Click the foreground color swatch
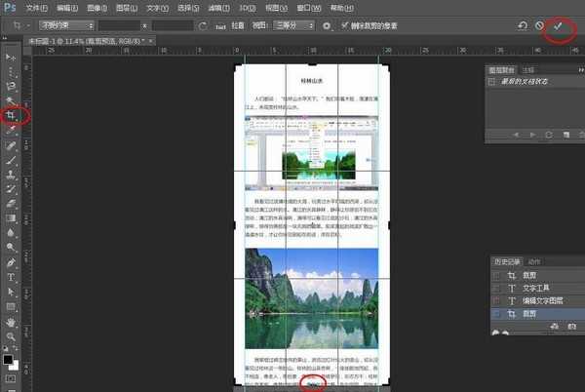Screen dimensions: 585x392 [x=9, y=359]
